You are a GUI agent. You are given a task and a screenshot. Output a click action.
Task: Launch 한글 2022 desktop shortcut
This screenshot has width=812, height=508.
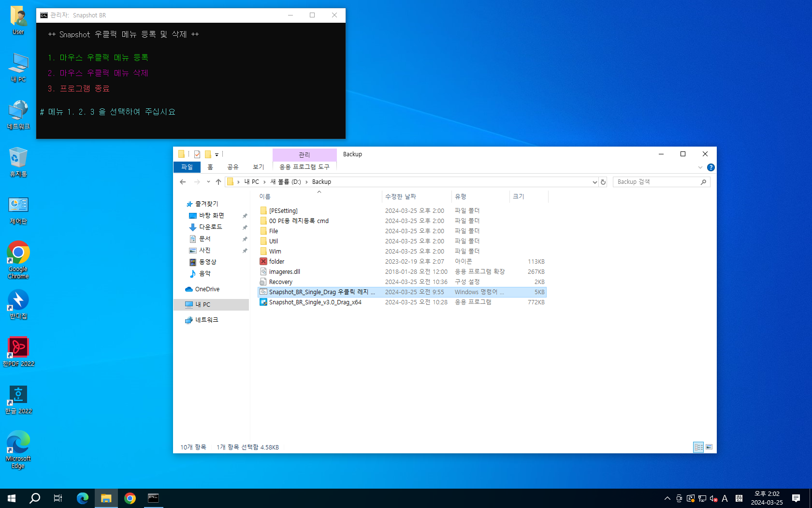coord(18,400)
